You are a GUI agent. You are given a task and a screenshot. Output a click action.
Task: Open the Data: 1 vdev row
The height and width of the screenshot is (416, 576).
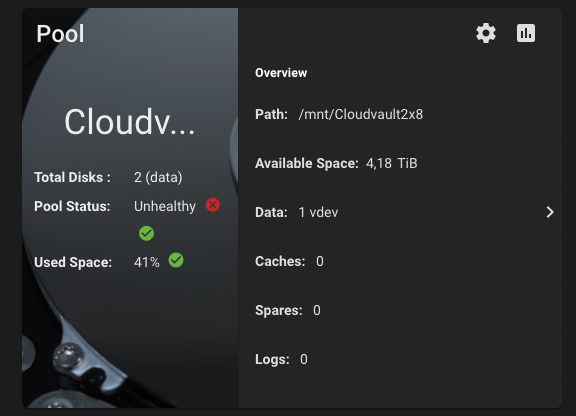pos(400,212)
